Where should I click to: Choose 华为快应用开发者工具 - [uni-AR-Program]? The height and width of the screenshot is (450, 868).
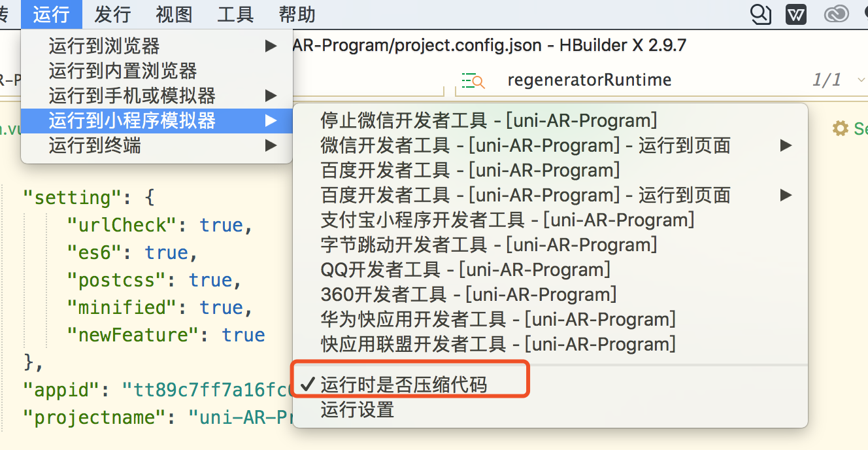click(x=550, y=319)
